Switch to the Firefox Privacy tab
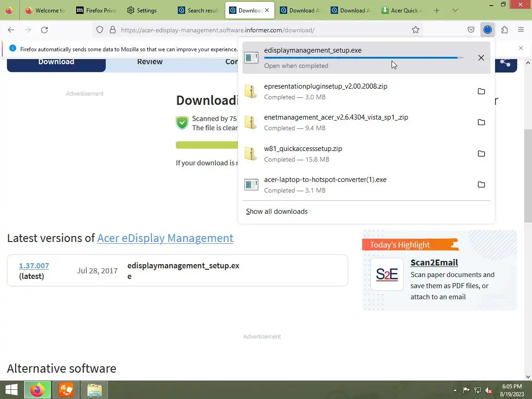The height and width of the screenshot is (399, 532). [96, 11]
